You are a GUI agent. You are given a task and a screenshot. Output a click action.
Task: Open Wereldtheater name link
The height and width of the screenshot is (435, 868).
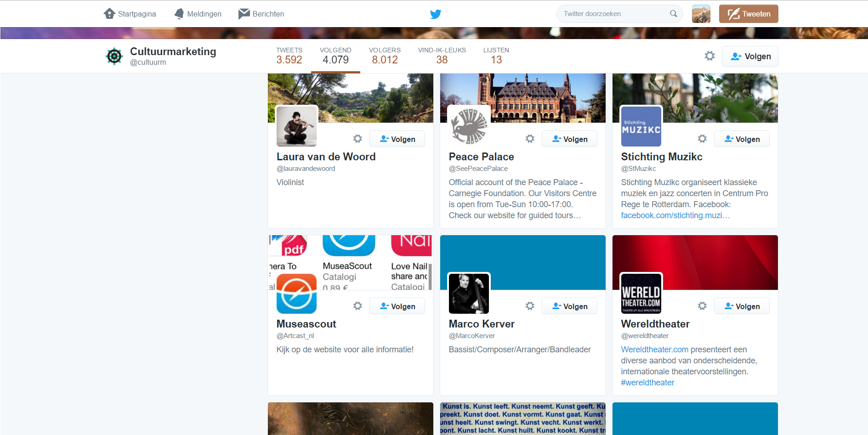655,324
